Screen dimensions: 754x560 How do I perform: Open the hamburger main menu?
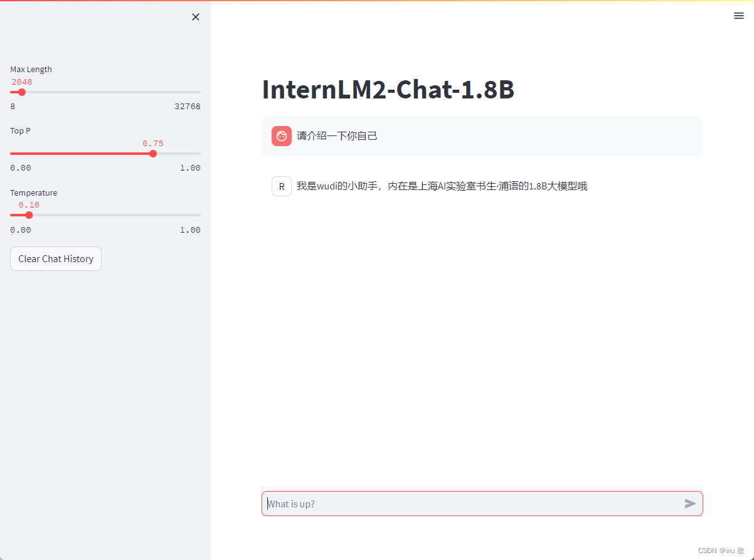(739, 16)
